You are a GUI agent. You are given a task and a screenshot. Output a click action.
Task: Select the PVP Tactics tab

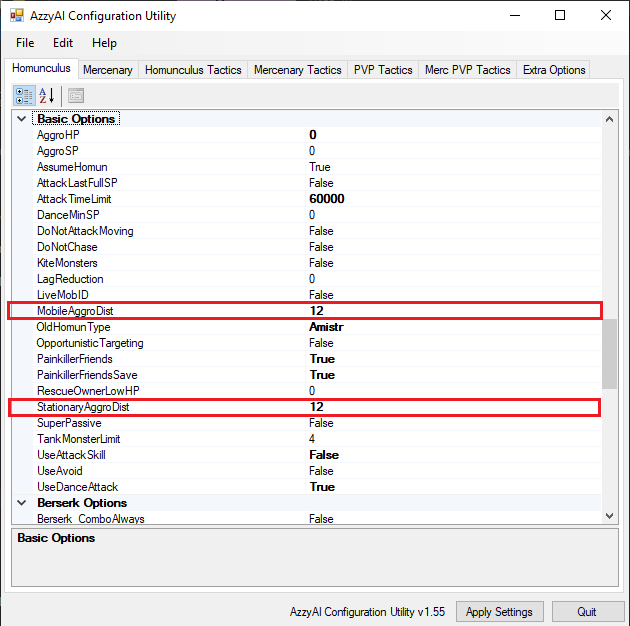pyautogui.click(x=383, y=70)
